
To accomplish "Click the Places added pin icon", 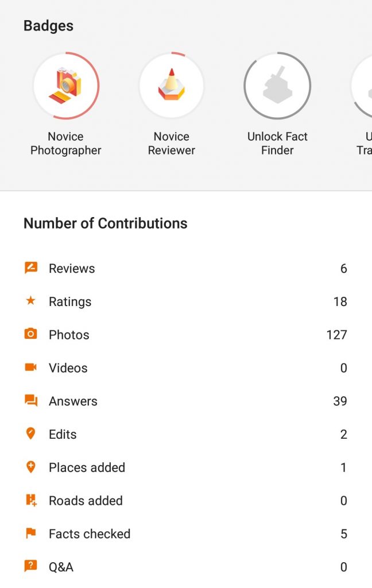I will (x=31, y=467).
